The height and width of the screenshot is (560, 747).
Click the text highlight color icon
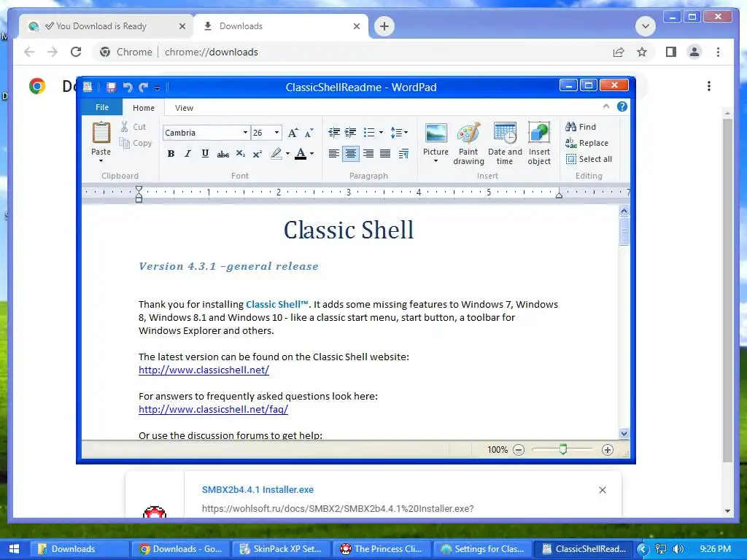pyautogui.click(x=276, y=154)
